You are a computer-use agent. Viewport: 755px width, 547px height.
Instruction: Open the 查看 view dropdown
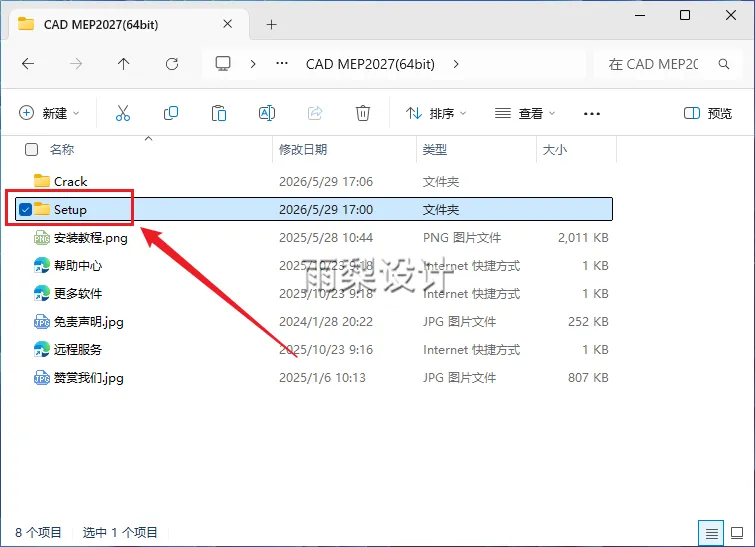tap(524, 114)
